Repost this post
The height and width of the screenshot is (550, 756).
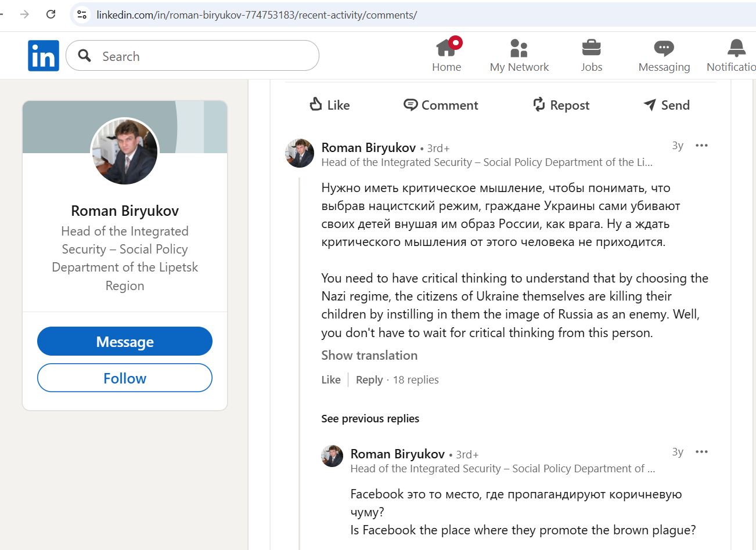pyautogui.click(x=560, y=105)
